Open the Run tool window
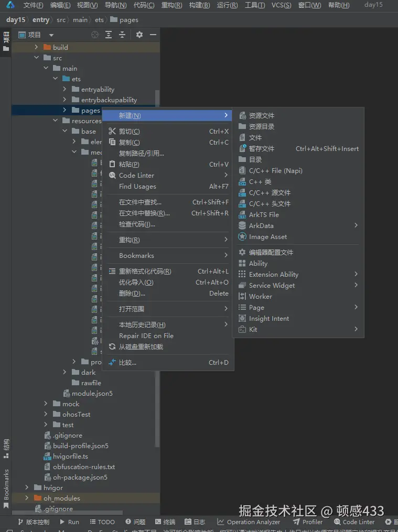The height and width of the screenshot is (532, 398). point(69,522)
